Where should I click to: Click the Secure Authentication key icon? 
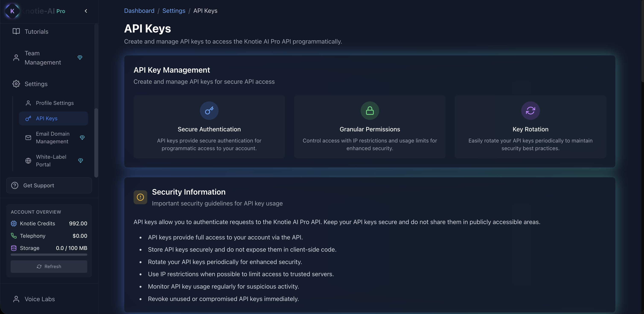pos(209,111)
